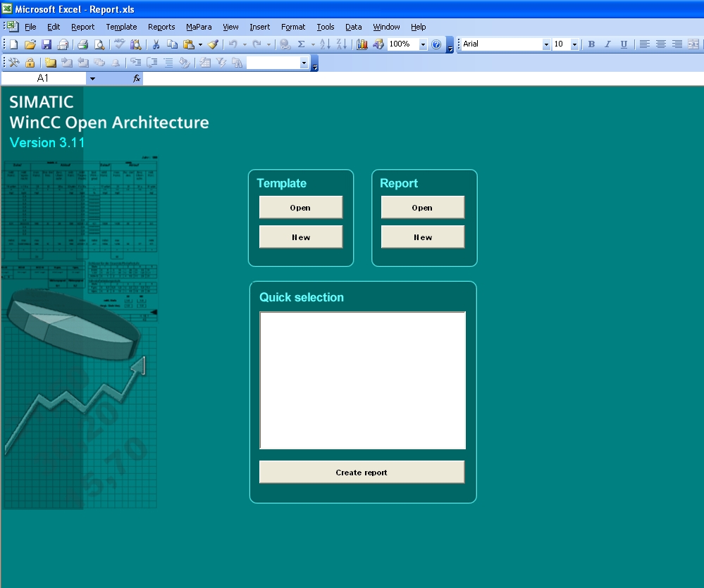The image size is (704, 588).
Task: Click the formula bar input field
Action: (423, 78)
